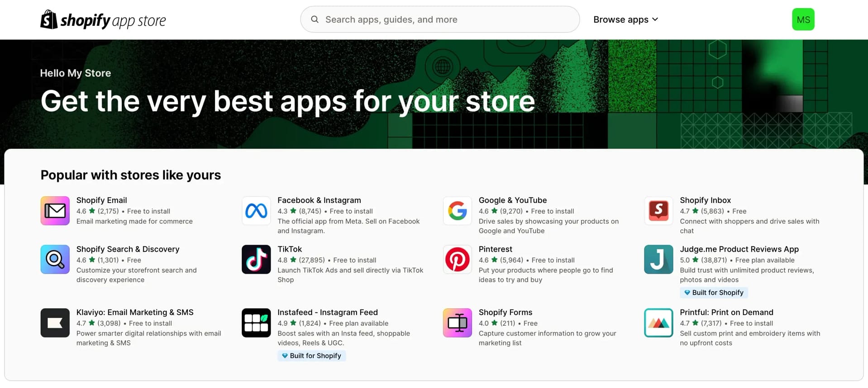Click 'Email marketing made for commerce' description
868x388 pixels.
134,221
